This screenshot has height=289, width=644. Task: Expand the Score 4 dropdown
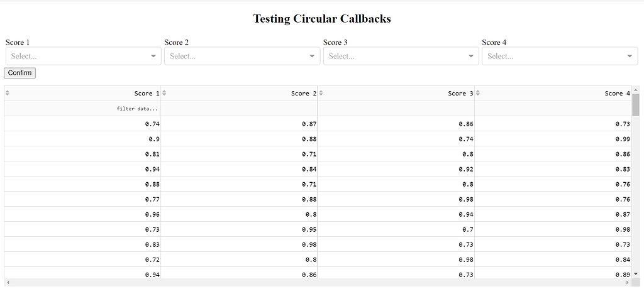pos(559,56)
